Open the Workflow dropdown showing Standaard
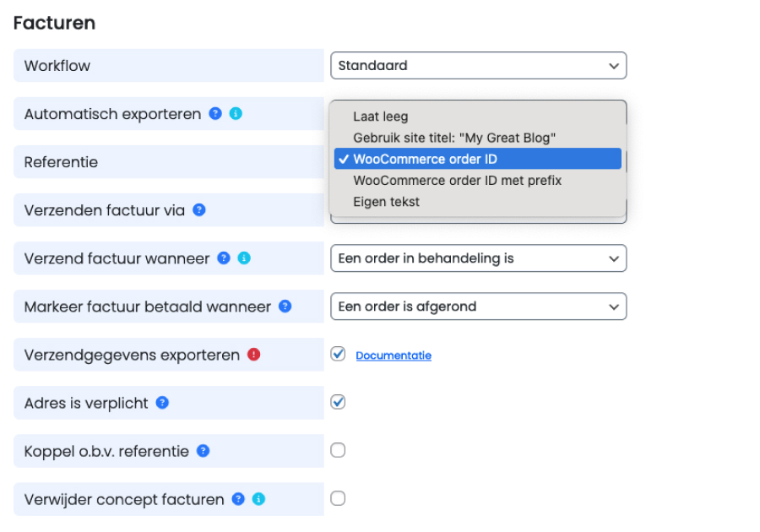This screenshot has height=532, width=760. pos(478,65)
